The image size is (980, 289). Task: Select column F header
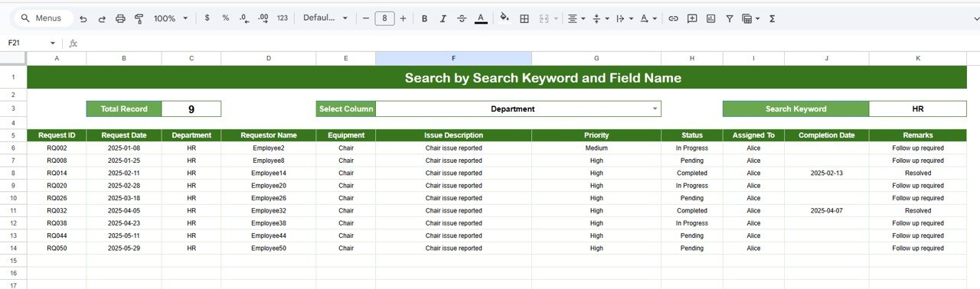click(x=453, y=58)
